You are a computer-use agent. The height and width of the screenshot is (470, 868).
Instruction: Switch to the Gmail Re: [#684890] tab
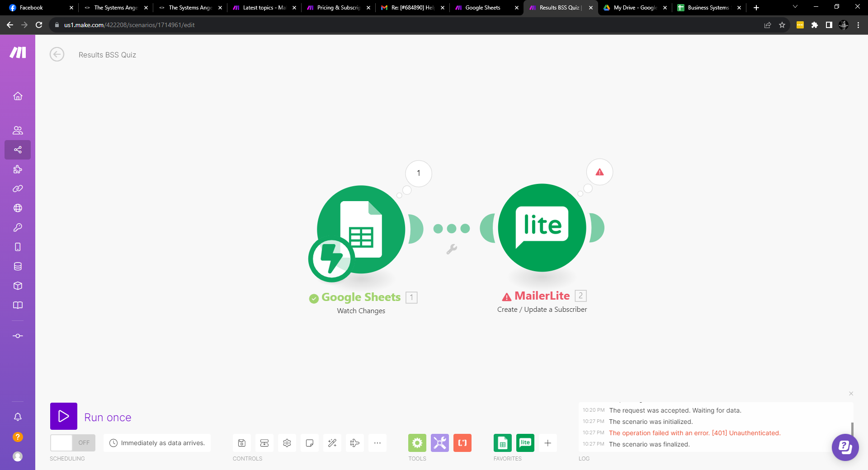412,8
